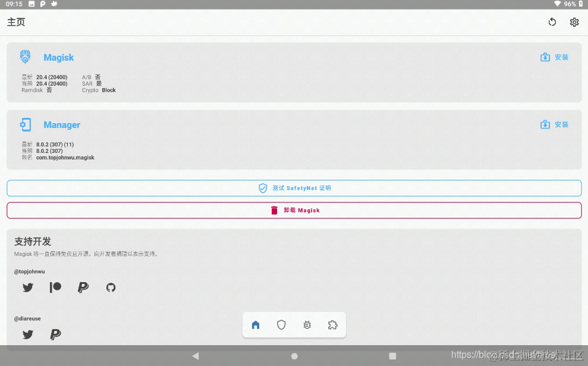Tap package name com.topjohnwu.magisk
This screenshot has height=366, width=588.
(x=65, y=158)
